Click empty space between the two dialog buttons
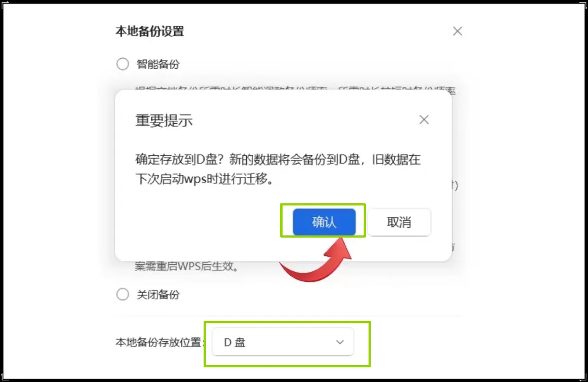Image resolution: width=588 pixels, height=382 pixels. pos(362,222)
